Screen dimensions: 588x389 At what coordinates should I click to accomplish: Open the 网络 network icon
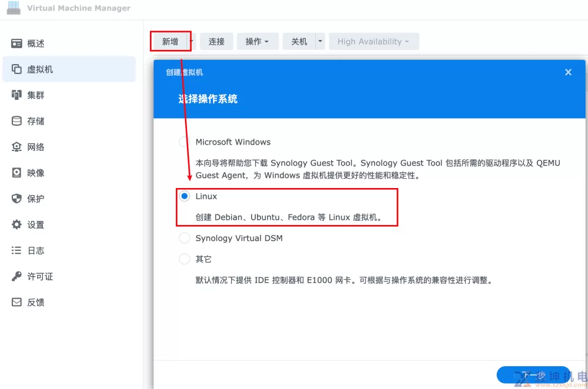pos(16,146)
